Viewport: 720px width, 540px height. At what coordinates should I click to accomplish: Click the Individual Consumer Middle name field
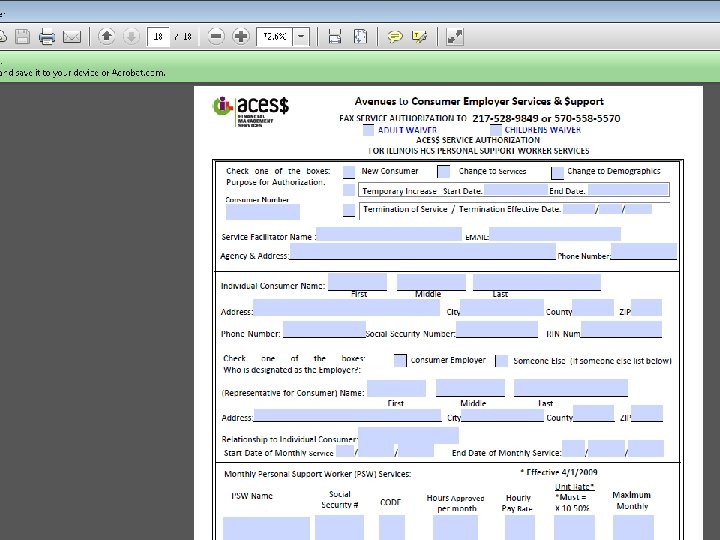[x=431, y=282]
